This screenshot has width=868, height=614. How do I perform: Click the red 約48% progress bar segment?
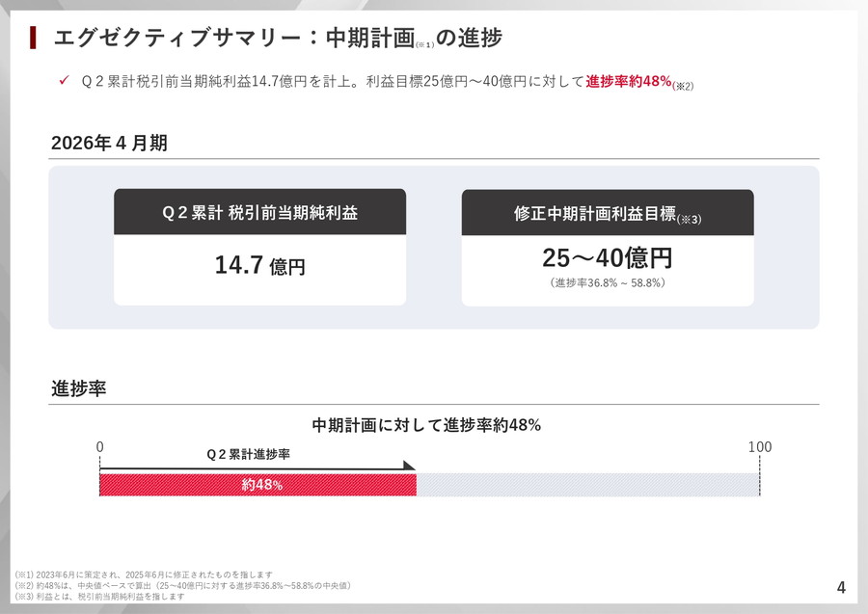tap(258, 485)
